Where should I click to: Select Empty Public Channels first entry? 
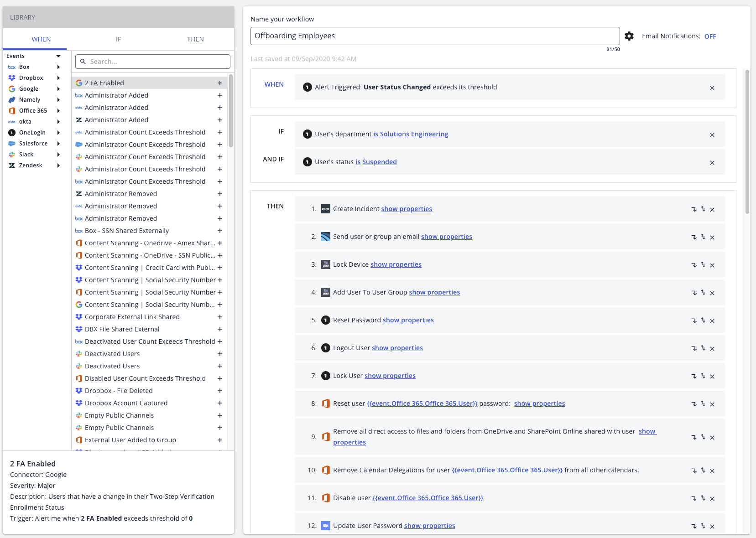[x=150, y=415]
